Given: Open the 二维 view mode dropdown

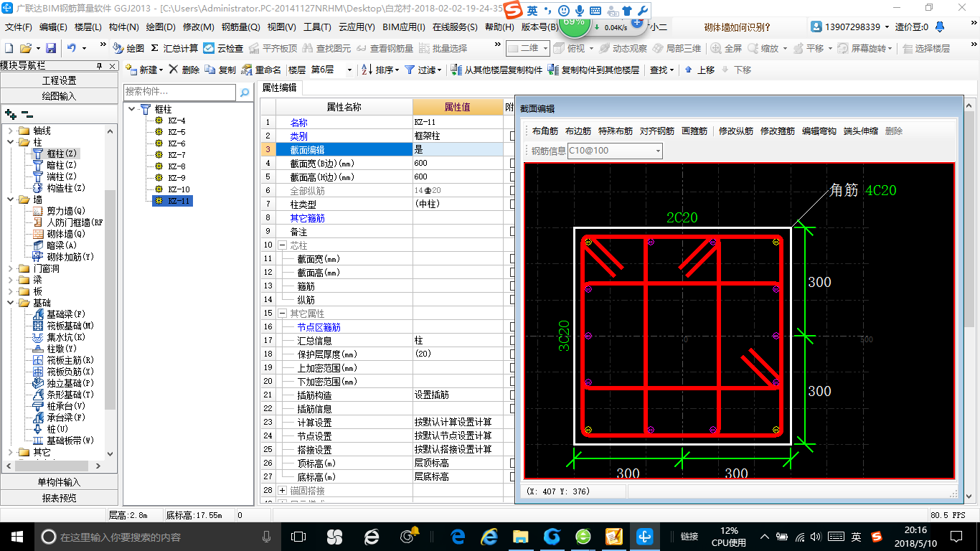Looking at the screenshot, I should 545,48.
